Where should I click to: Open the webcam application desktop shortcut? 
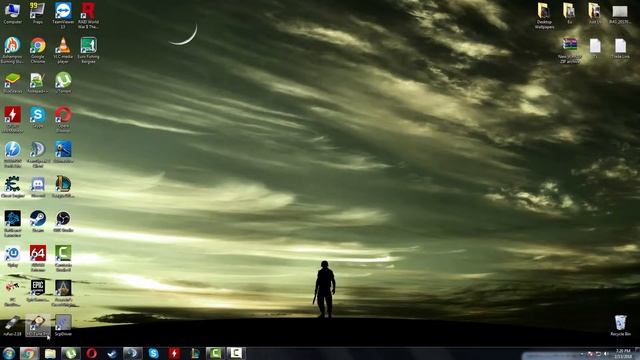(x=63, y=152)
